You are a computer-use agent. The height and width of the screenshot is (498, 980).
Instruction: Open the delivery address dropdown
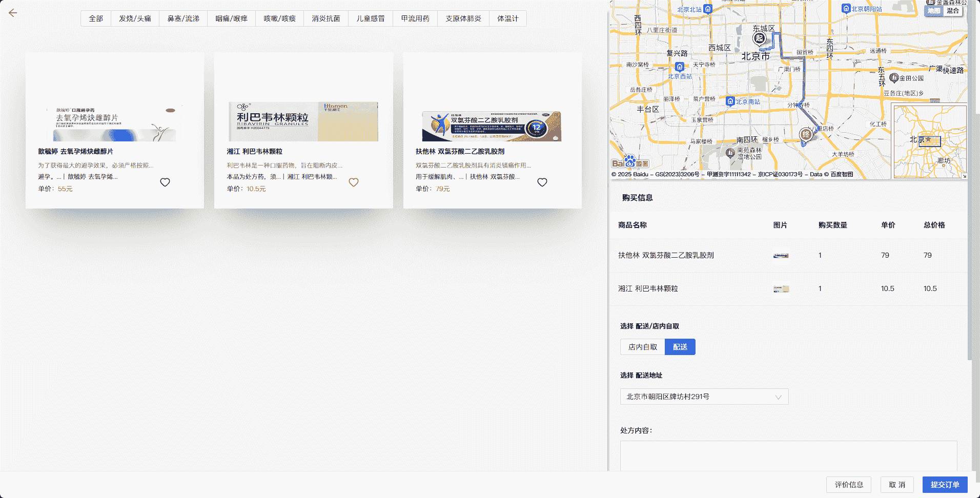tap(704, 397)
